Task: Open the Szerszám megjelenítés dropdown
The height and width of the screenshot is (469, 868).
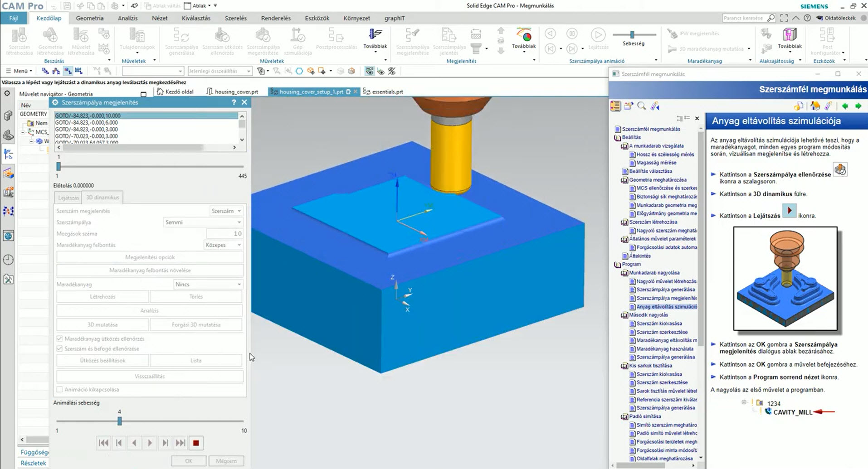Action: 226,211
